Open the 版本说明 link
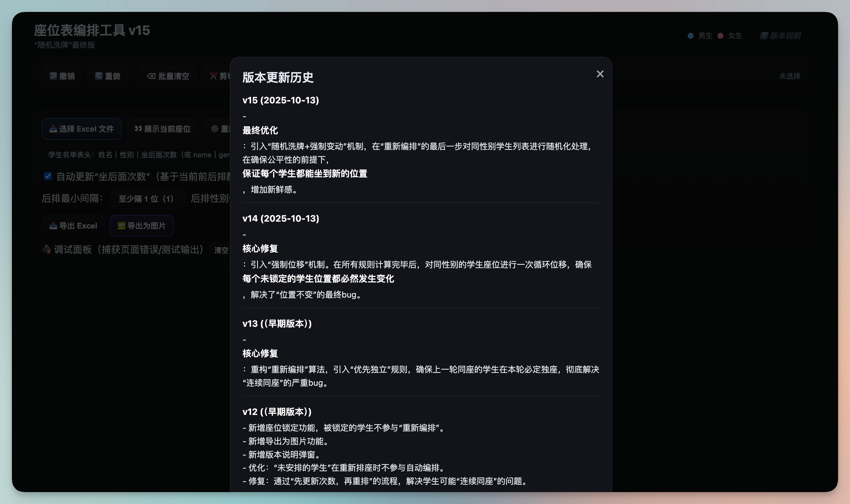This screenshot has height=504, width=850. click(781, 36)
